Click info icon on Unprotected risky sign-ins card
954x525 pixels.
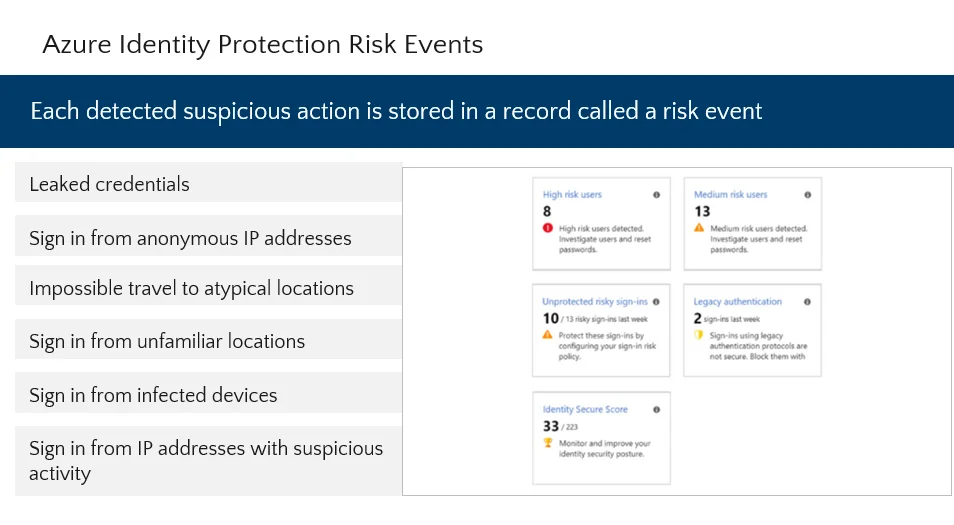(656, 302)
